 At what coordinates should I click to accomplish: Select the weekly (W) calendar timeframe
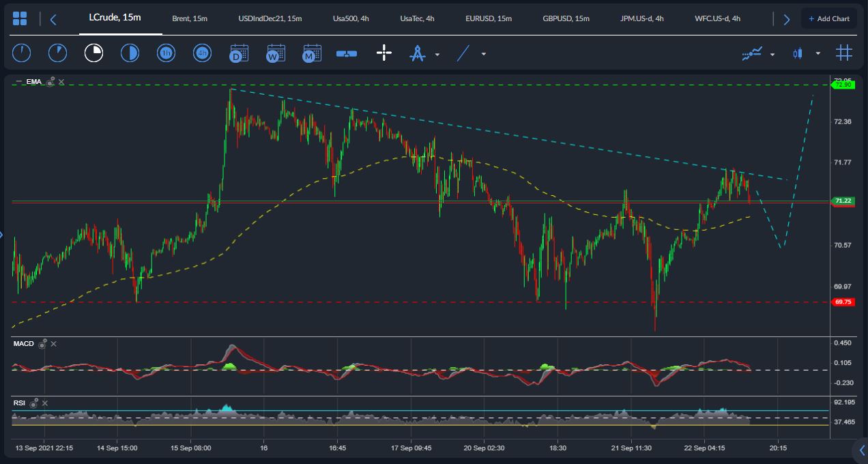275,53
